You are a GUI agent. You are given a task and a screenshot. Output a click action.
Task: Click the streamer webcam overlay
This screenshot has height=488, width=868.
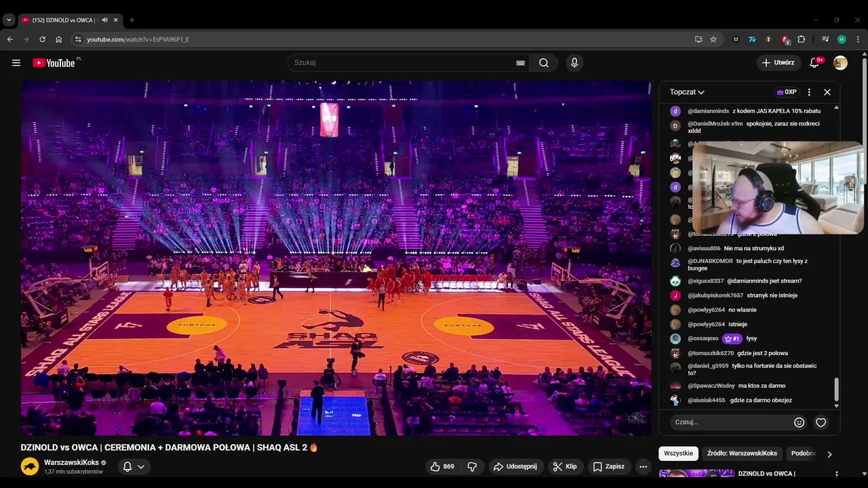coord(778,188)
